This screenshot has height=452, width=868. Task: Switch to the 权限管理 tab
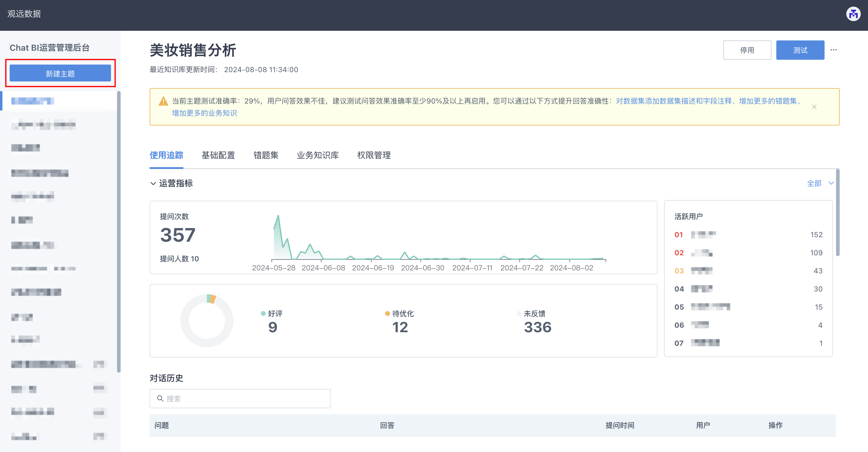coord(373,155)
